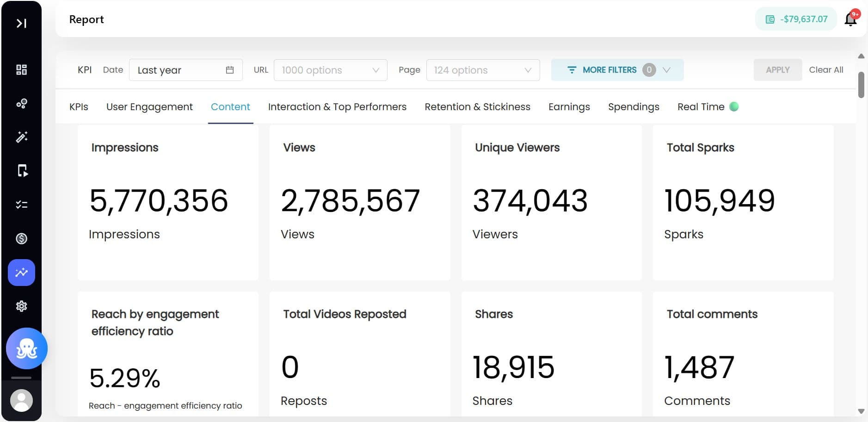Open the settings gear in sidebar
The width and height of the screenshot is (868, 422).
(x=21, y=306)
